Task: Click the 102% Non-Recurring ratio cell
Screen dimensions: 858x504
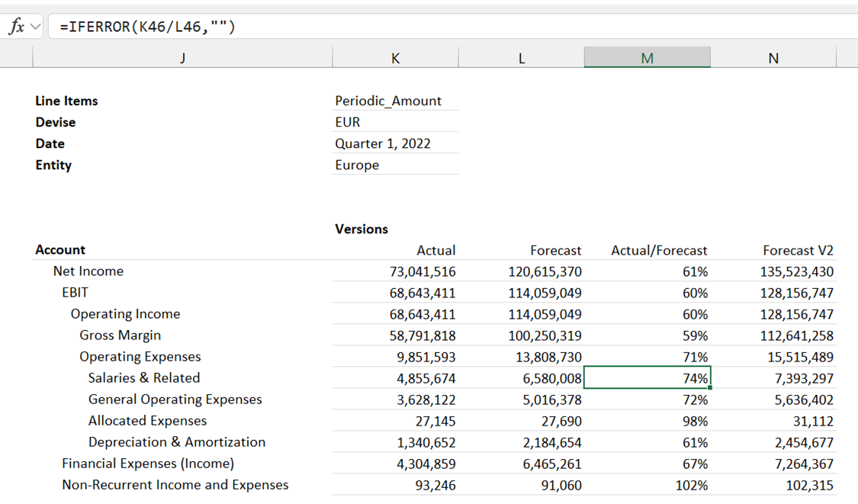Action: point(692,485)
